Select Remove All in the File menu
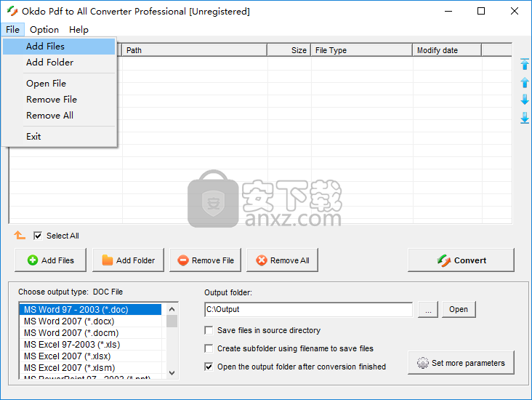This screenshot has width=532, height=400. [x=59, y=115]
